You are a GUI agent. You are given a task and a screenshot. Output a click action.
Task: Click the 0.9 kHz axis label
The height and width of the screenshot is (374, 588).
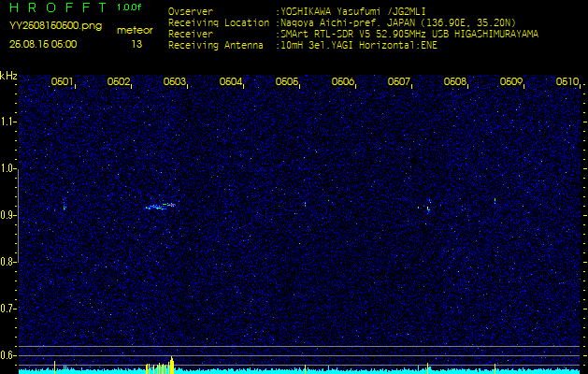click(x=7, y=215)
